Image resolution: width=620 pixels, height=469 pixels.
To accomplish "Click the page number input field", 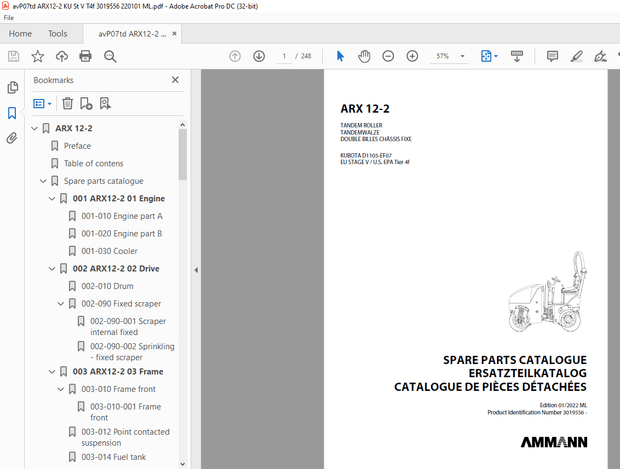I will (285, 56).
